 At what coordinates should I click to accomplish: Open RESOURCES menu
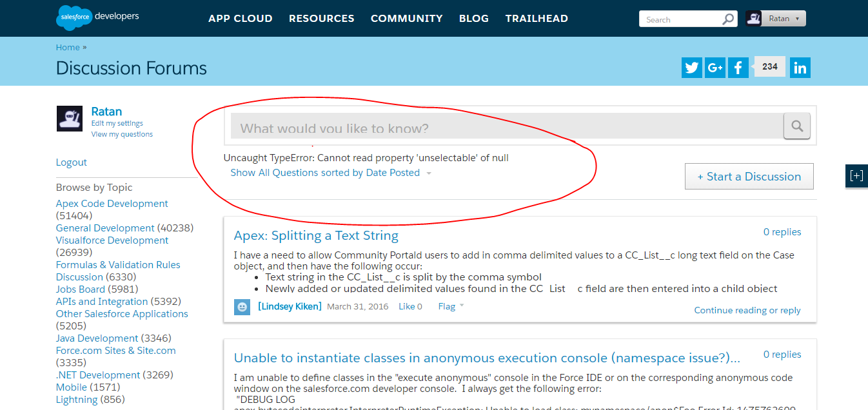322,19
